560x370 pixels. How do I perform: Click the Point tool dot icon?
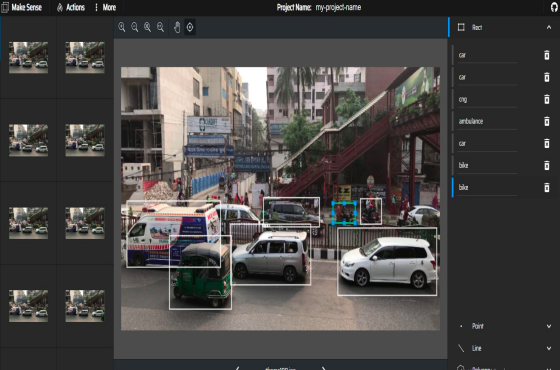(461, 326)
